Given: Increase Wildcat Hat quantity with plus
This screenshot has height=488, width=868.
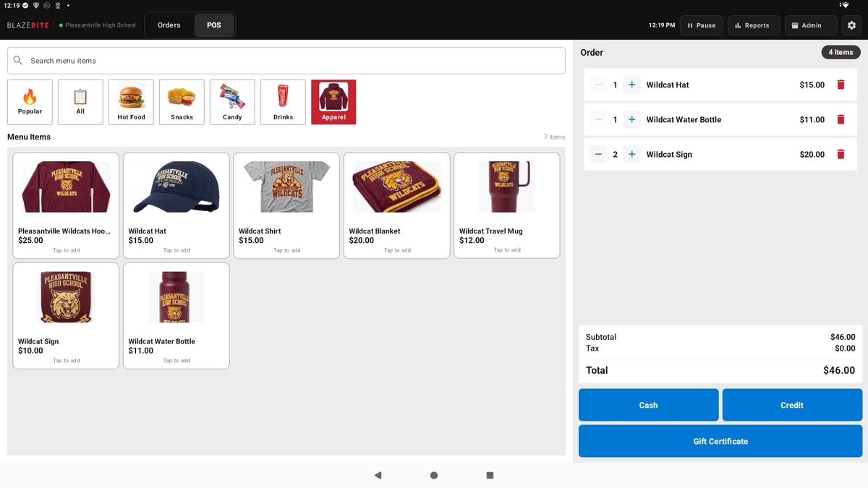Looking at the screenshot, I should click(x=631, y=85).
